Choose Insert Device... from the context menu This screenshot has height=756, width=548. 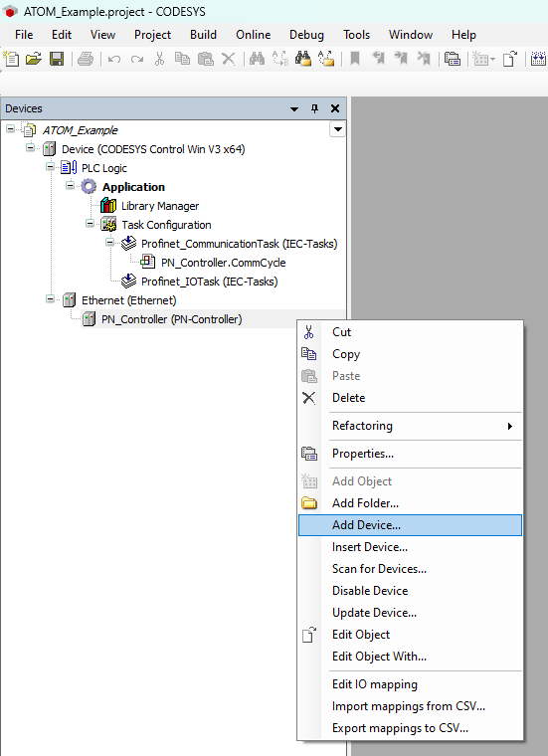(x=410, y=547)
